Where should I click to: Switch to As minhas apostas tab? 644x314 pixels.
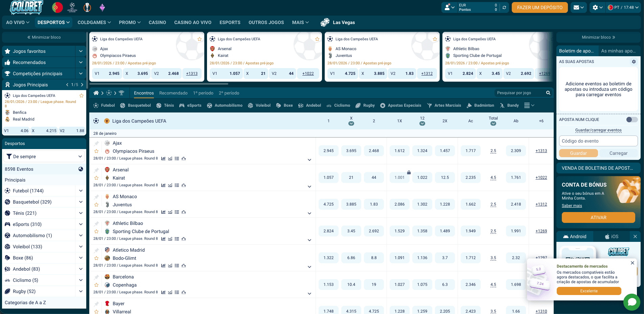point(619,51)
